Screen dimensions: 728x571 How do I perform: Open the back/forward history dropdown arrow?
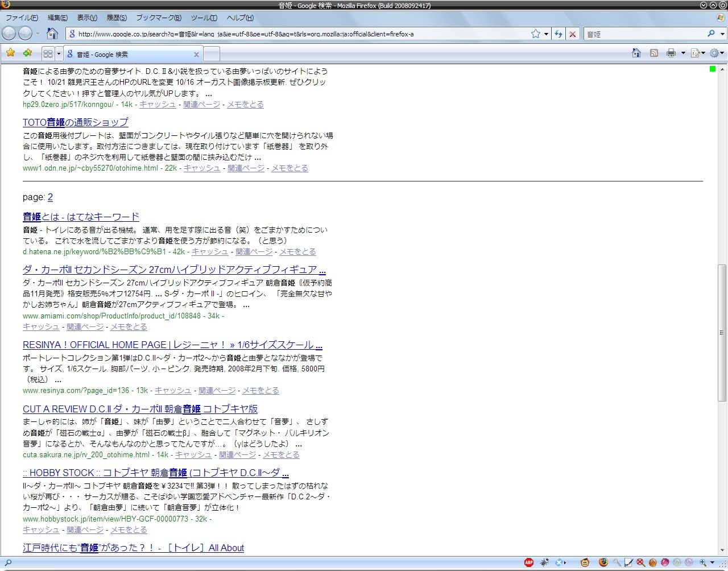pos(38,34)
